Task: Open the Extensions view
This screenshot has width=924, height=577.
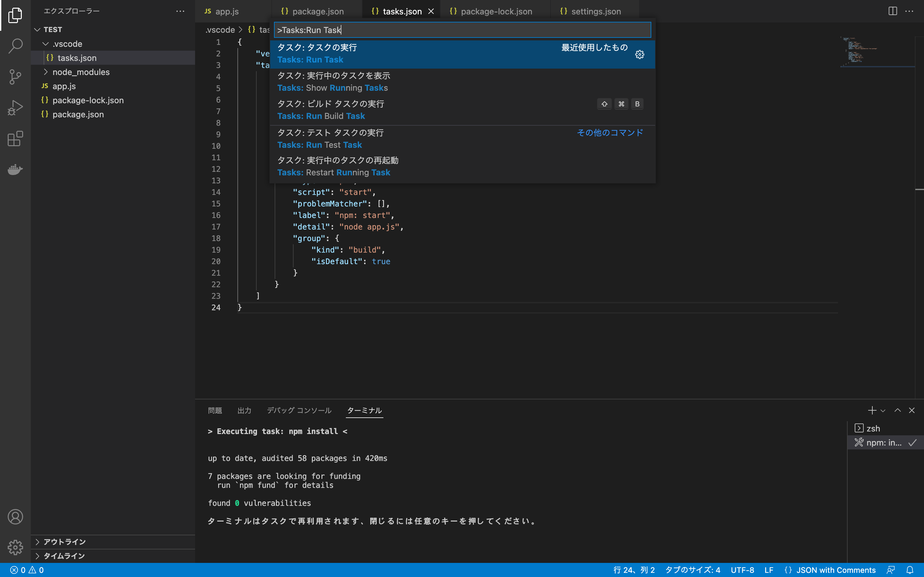Action: [x=15, y=138]
